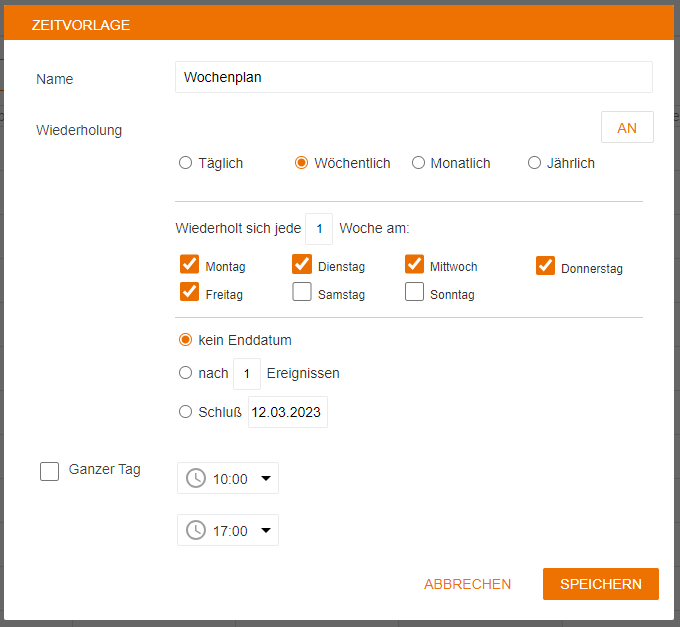Check the Samstag checkbox
680x627 pixels.
(x=302, y=292)
